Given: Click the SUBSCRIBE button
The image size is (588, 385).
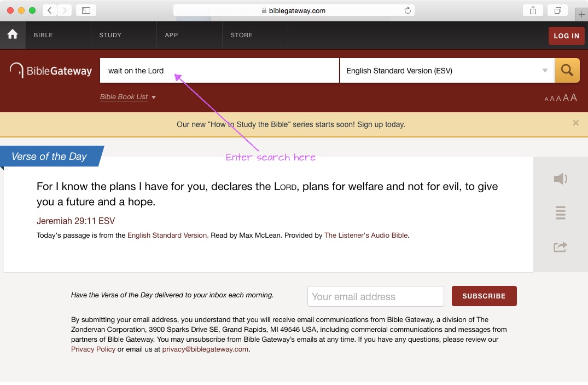Looking at the screenshot, I should point(484,296).
